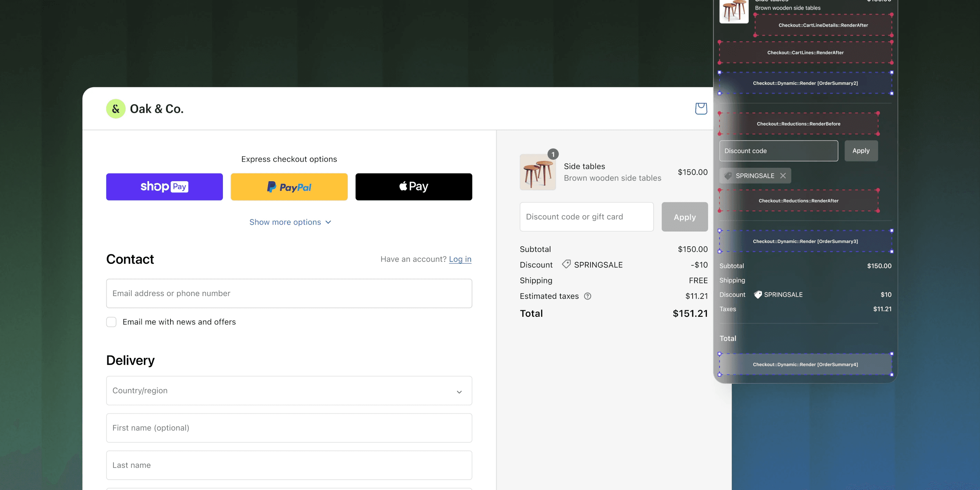Click the SPRINGSALE code text in order summary
The height and width of the screenshot is (490, 980).
pos(598,265)
